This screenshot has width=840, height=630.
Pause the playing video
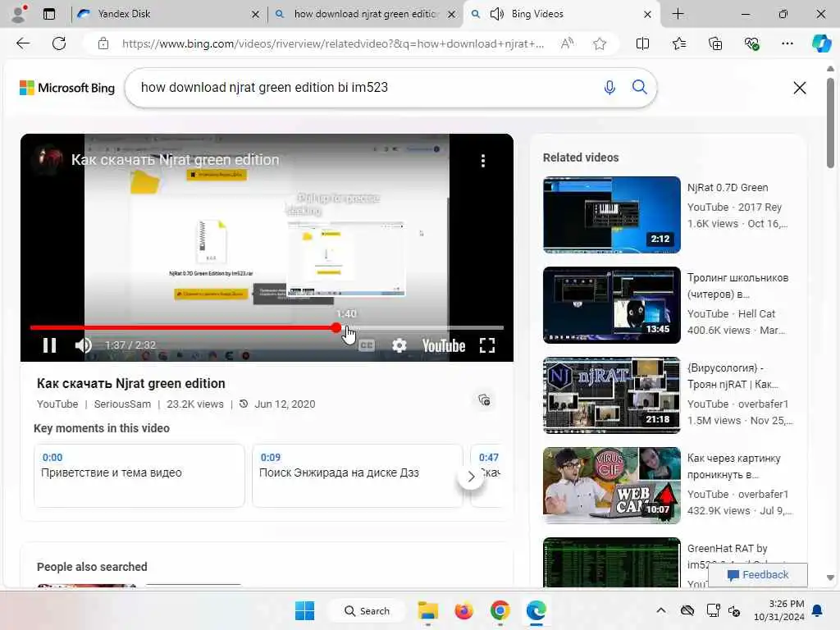(49, 345)
